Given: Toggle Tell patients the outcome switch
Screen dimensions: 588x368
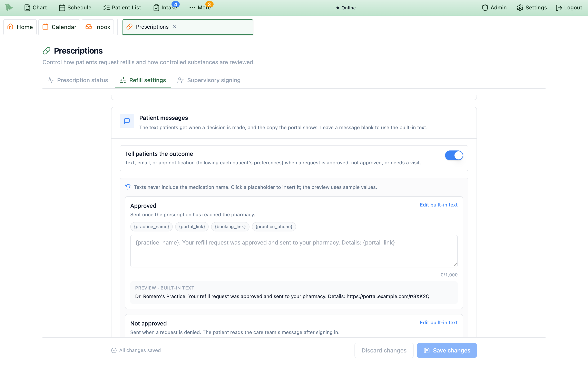Looking at the screenshot, I should (x=454, y=155).
